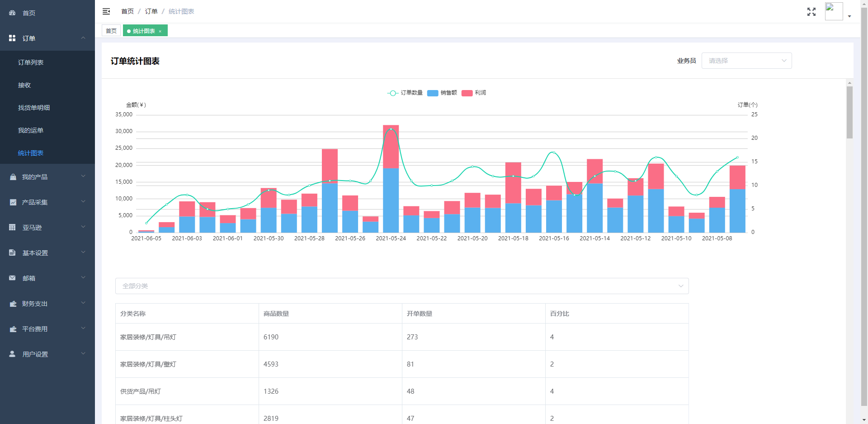868x424 pixels.
Task: Click the home dashboard icon in sidebar
Action: click(12, 13)
